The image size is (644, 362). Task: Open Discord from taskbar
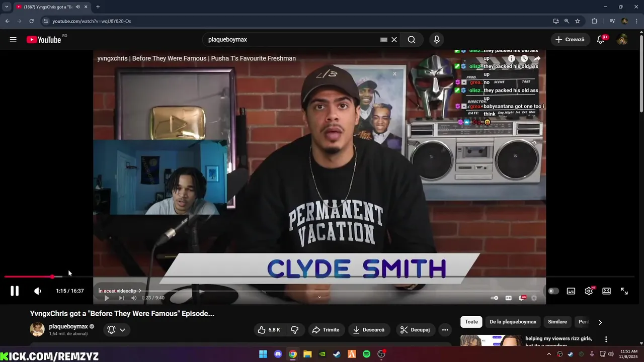point(278,354)
